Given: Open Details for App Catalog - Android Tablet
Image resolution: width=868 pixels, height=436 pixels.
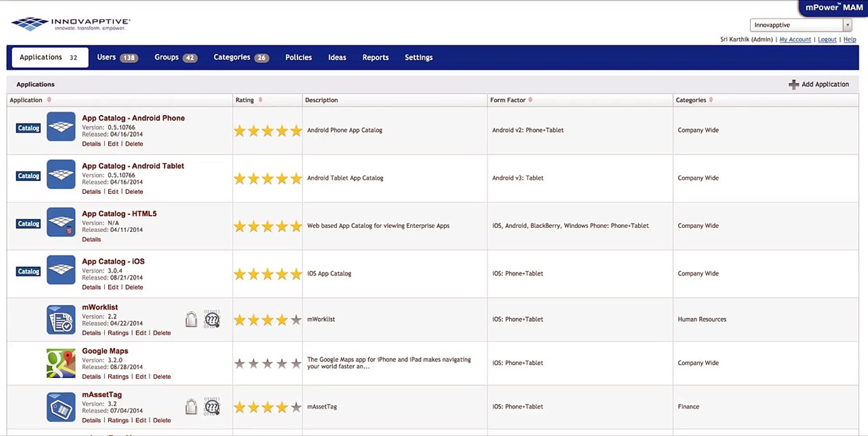Looking at the screenshot, I should click(x=91, y=192).
